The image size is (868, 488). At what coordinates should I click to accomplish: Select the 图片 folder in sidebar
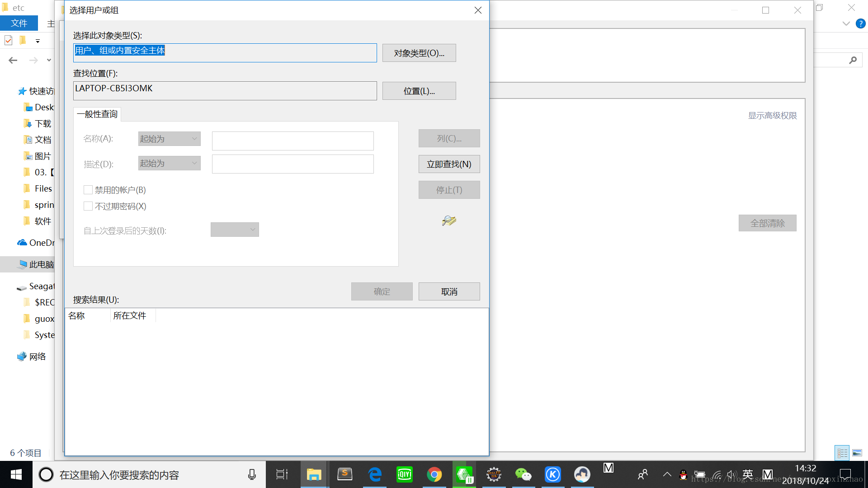pos(37,156)
